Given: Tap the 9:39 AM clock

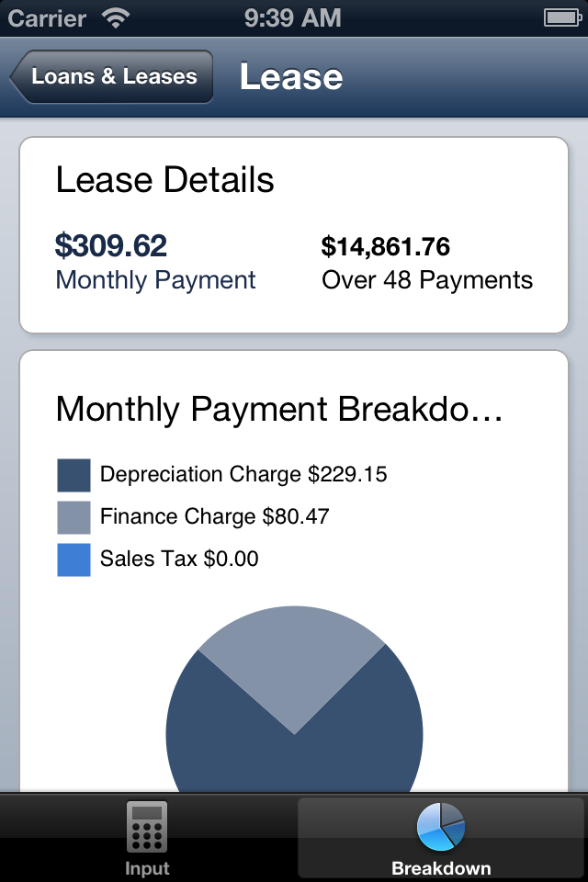Looking at the screenshot, I should 292,18.
